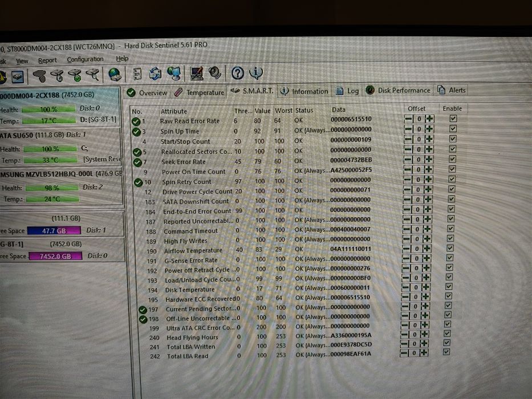Click minus offset button for Command Timeout
Image resolution: width=532 pixels, height=399 pixels.
[407, 229]
